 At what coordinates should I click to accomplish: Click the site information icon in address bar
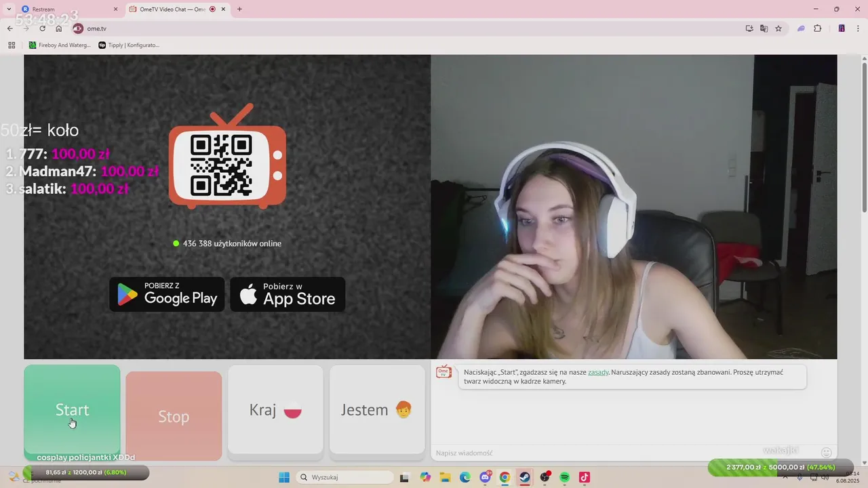coord(78,28)
